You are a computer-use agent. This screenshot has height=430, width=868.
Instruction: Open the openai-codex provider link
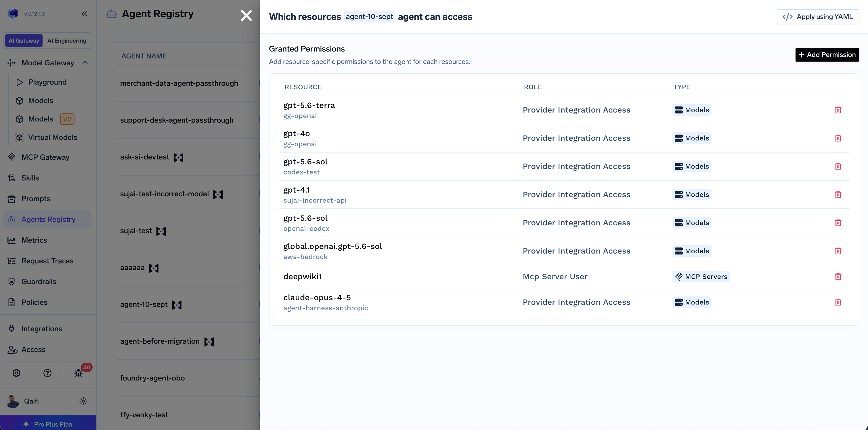point(306,229)
